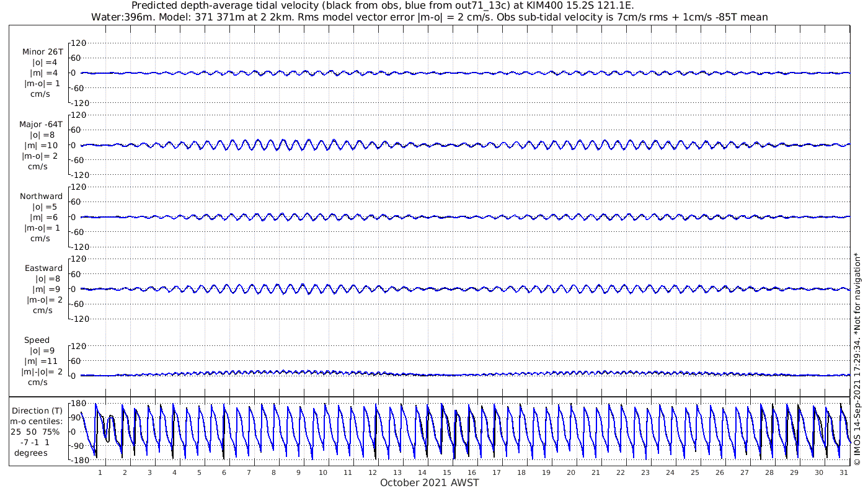Select the "Northward" panel label
The width and height of the screenshot is (868, 496).
pyautogui.click(x=42, y=197)
